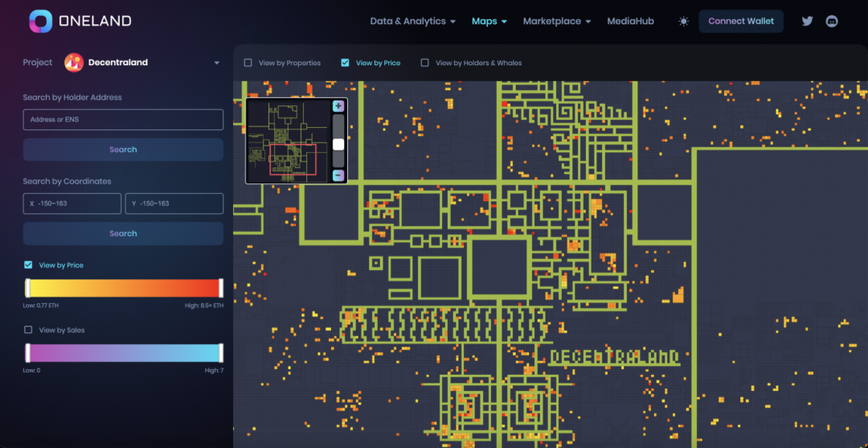The width and height of the screenshot is (868, 448).
Task: Click the 'High: 8.5+ ETH' label
Action: 203,306
